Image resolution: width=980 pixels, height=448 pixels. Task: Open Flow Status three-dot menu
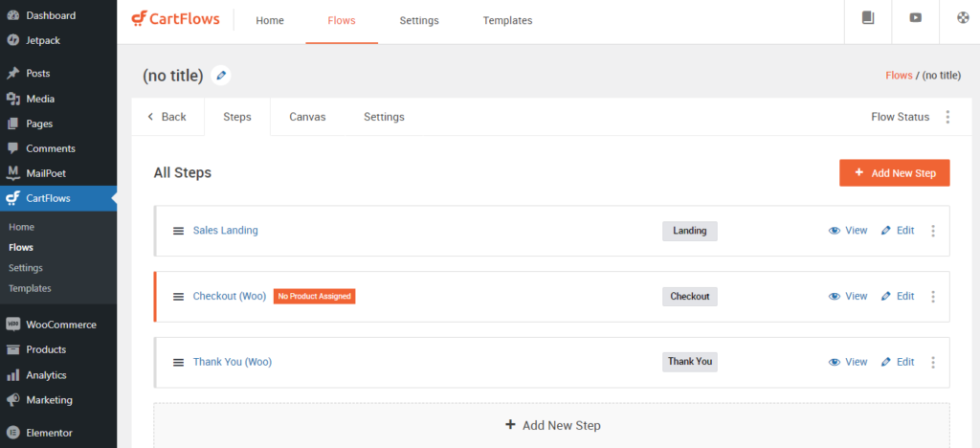point(947,117)
